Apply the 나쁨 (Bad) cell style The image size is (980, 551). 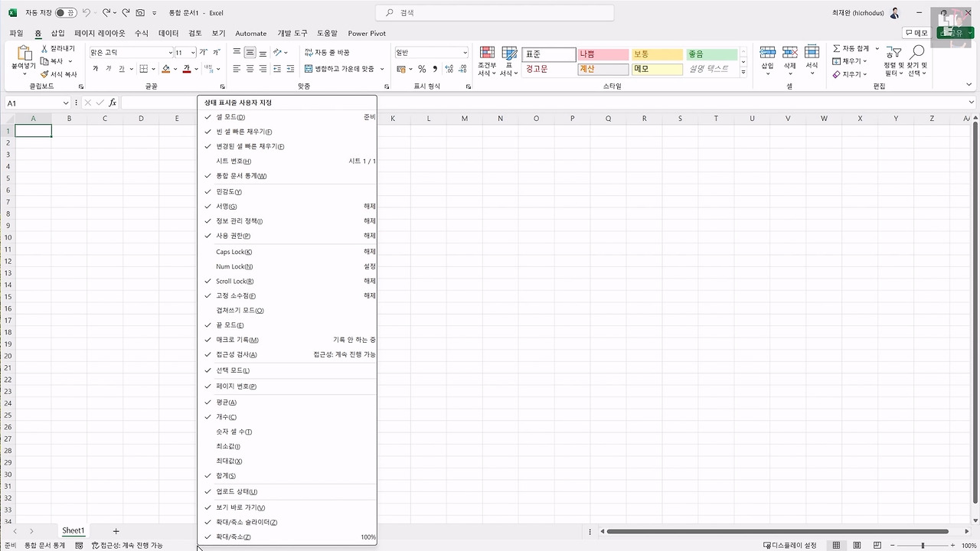pyautogui.click(x=603, y=54)
